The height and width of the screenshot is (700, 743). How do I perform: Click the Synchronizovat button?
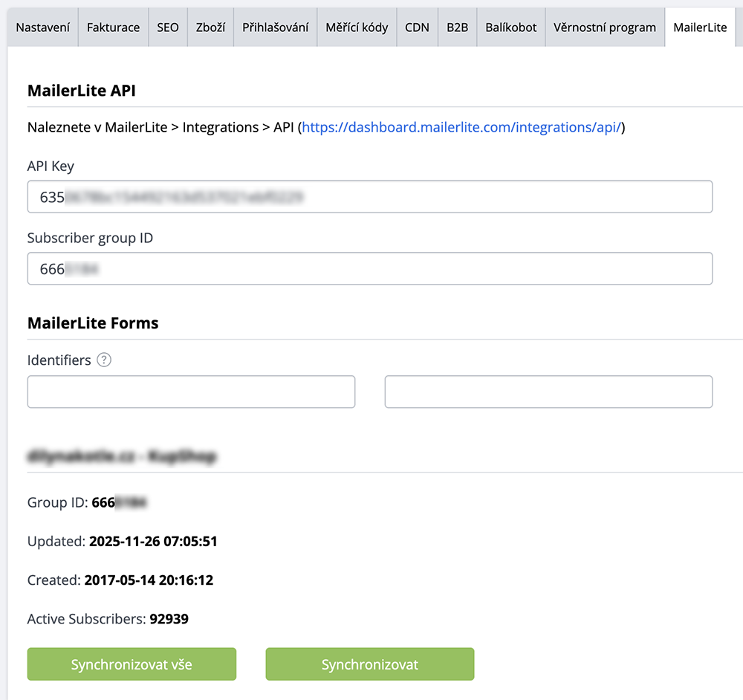[x=369, y=664]
